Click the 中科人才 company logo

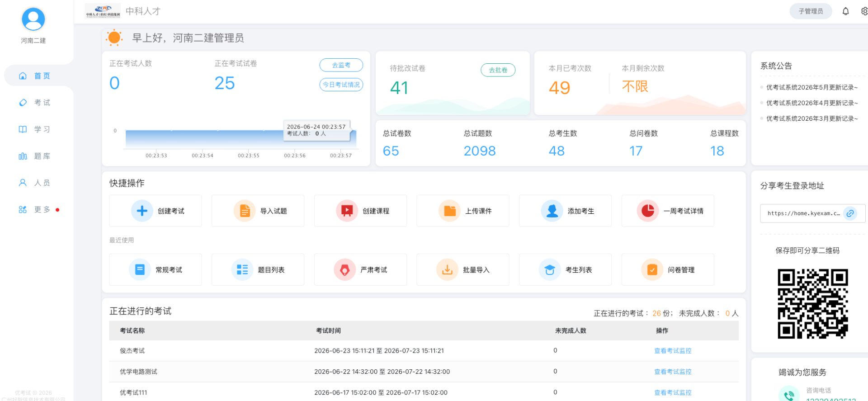tap(103, 11)
